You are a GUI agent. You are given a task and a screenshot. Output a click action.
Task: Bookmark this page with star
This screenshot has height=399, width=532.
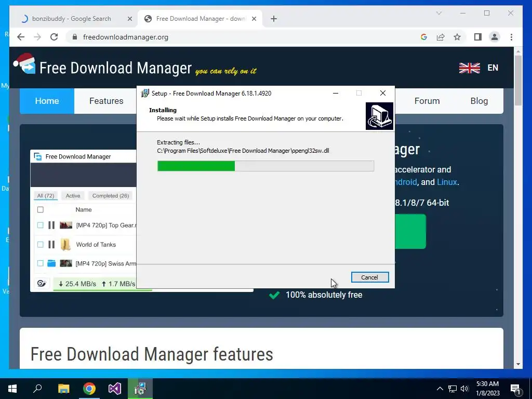coord(457,37)
